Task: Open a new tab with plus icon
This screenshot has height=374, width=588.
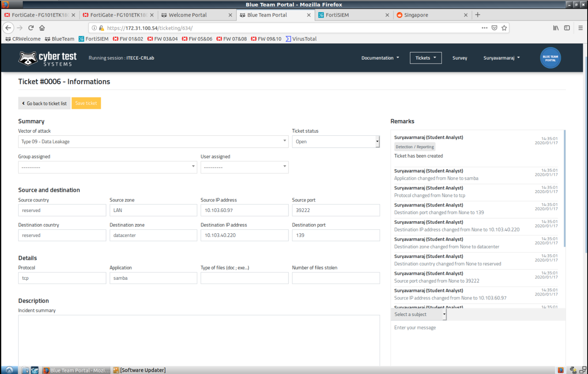Action: (x=478, y=15)
